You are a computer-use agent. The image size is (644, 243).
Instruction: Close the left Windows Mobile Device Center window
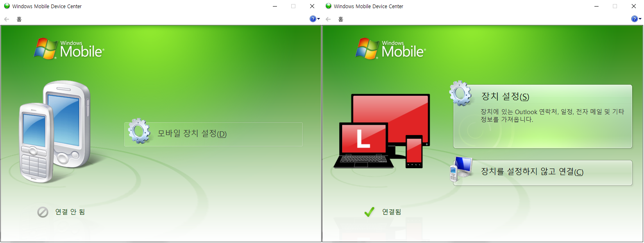pyautogui.click(x=312, y=6)
